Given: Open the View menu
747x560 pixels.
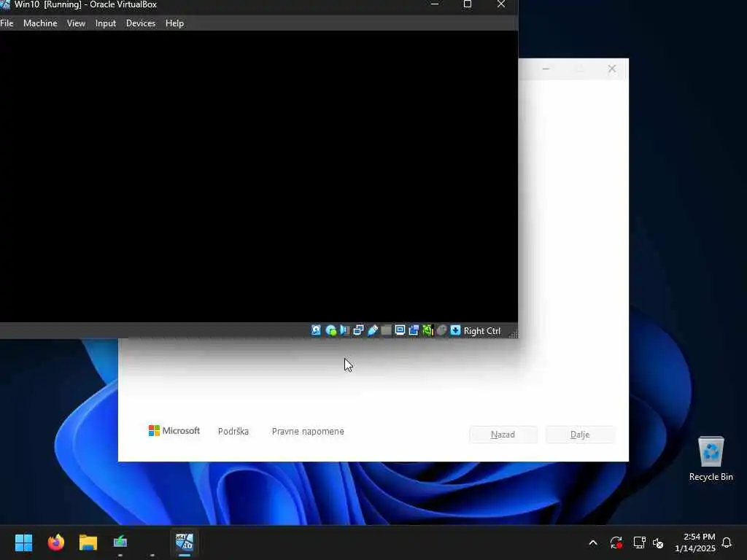Looking at the screenshot, I should pyautogui.click(x=76, y=23).
